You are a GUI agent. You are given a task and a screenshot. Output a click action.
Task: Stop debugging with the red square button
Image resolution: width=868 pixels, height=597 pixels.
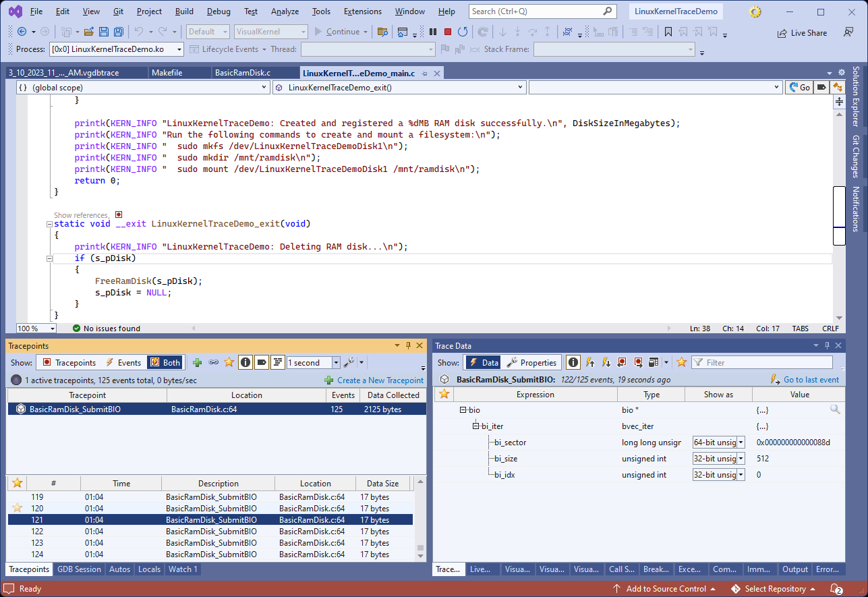point(448,32)
